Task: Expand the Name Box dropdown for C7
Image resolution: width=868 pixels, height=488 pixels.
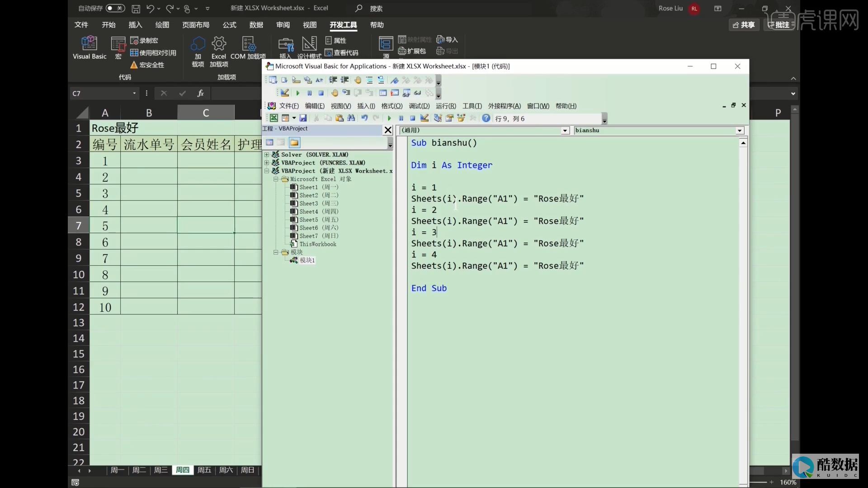Action: (134, 94)
